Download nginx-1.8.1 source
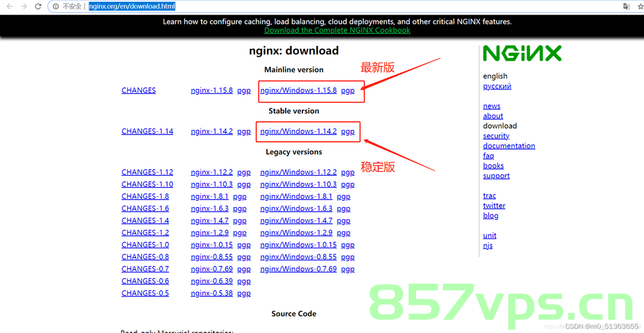 [210, 196]
